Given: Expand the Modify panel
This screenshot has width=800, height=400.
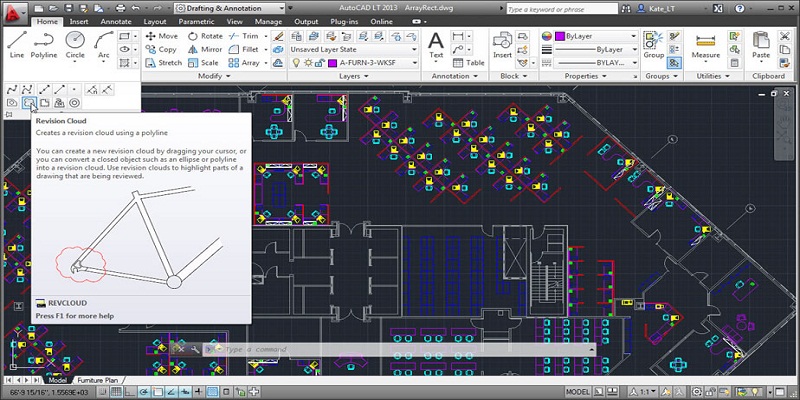Looking at the screenshot, I should pyautogui.click(x=214, y=76).
